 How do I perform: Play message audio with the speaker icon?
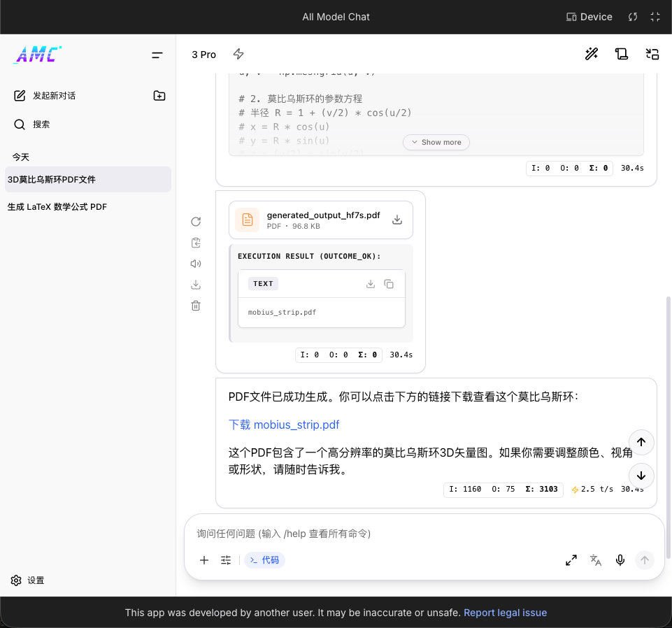click(x=196, y=264)
